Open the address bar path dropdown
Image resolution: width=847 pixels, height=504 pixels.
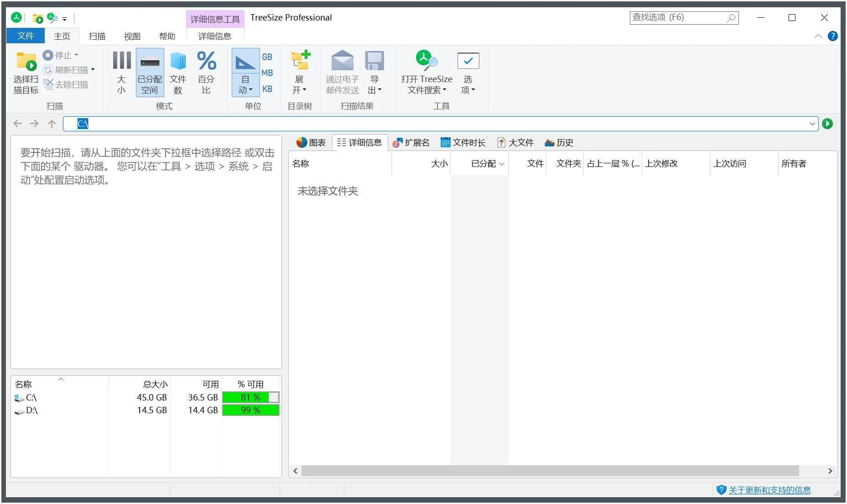(x=812, y=123)
